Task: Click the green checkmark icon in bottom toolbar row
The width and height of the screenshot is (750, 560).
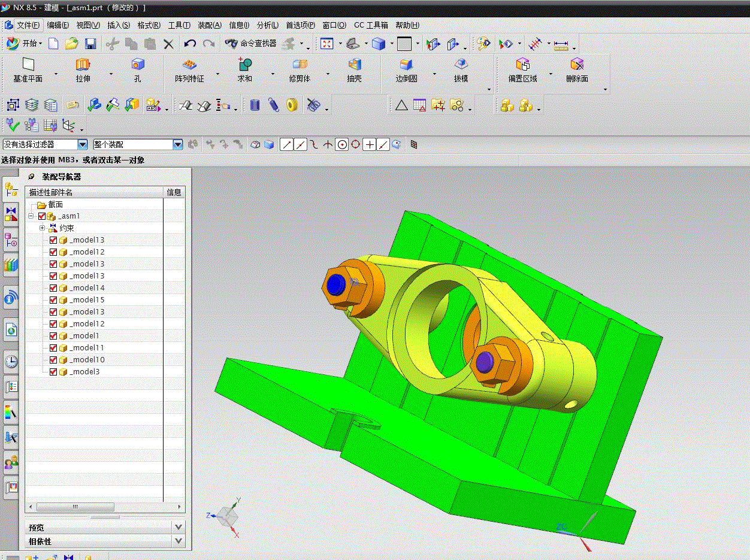Action: (x=13, y=125)
